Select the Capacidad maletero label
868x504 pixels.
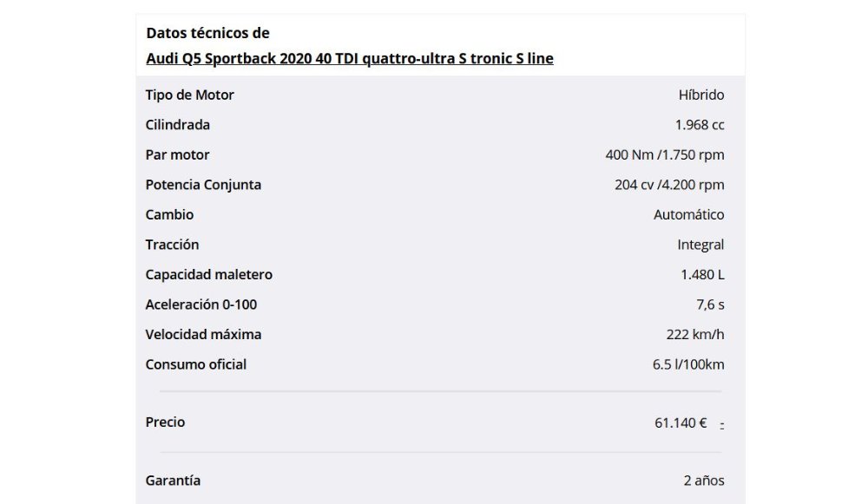pos(208,274)
